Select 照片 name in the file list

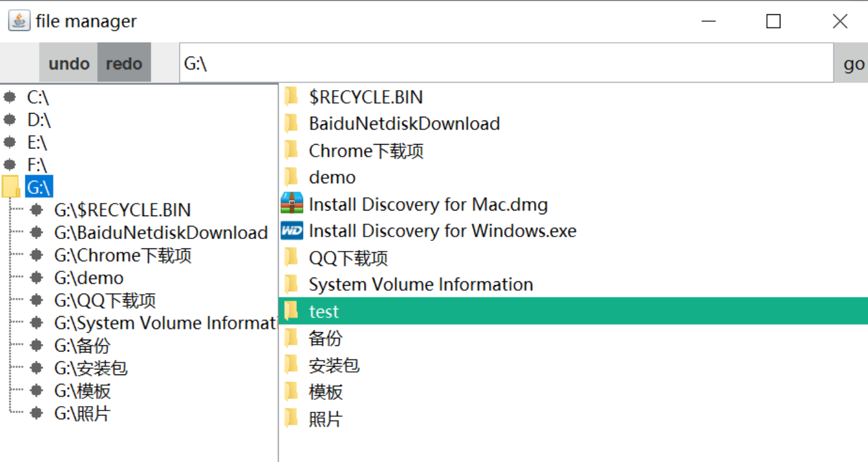click(325, 419)
